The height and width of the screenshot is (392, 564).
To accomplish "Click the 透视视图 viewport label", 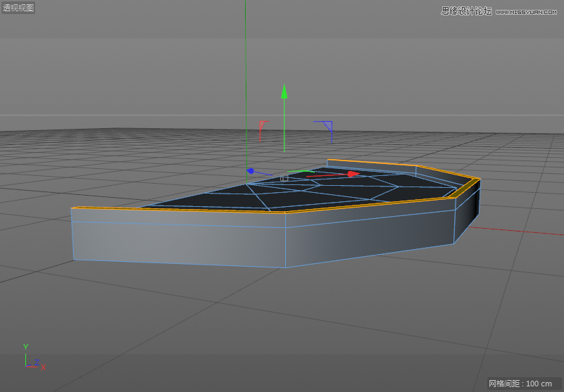I will click(x=18, y=8).
